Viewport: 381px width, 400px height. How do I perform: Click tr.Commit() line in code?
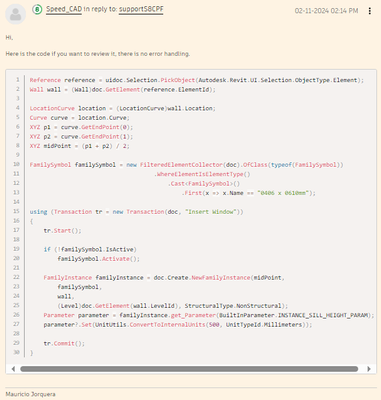coord(64,343)
